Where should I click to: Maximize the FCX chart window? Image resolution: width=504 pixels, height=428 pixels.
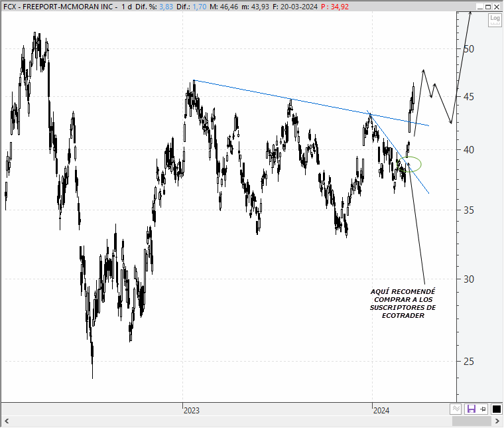click(488, 7)
